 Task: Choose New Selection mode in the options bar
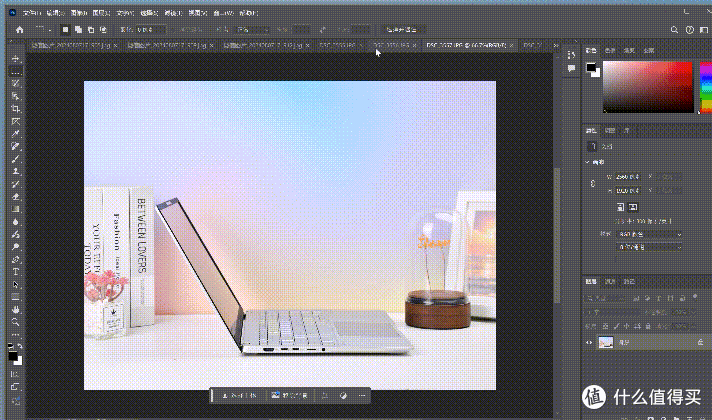[65, 30]
